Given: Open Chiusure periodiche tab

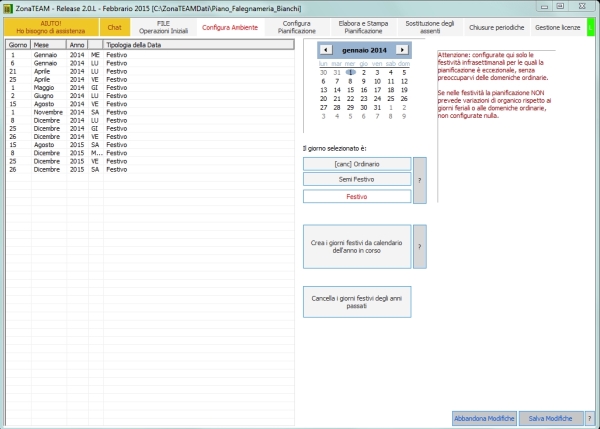Looking at the screenshot, I should tap(496, 27).
